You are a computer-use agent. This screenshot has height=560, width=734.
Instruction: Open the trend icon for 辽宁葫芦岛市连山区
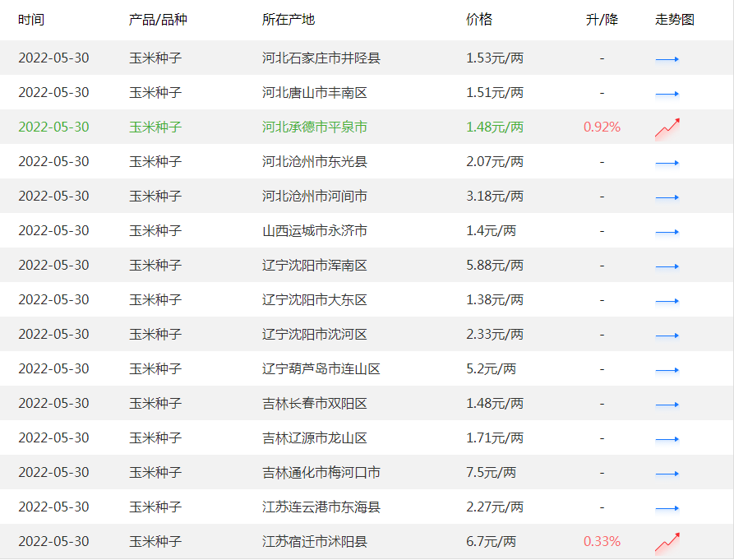pyautogui.click(x=667, y=369)
